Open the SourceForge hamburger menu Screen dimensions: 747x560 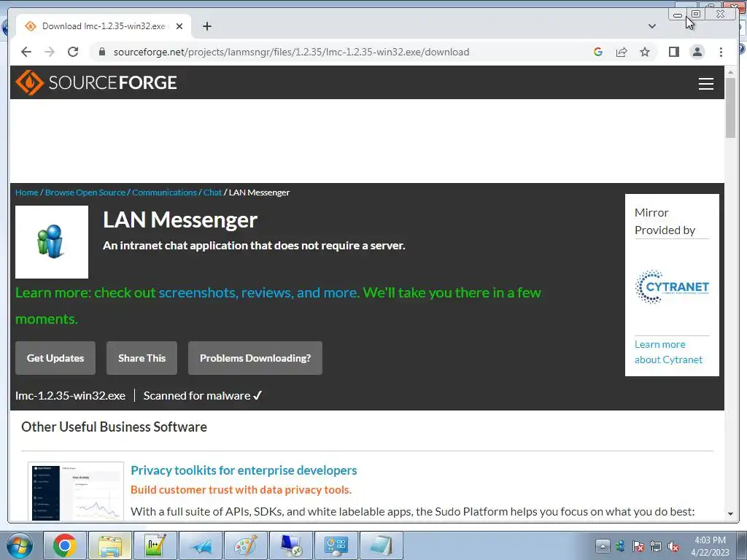[705, 83]
